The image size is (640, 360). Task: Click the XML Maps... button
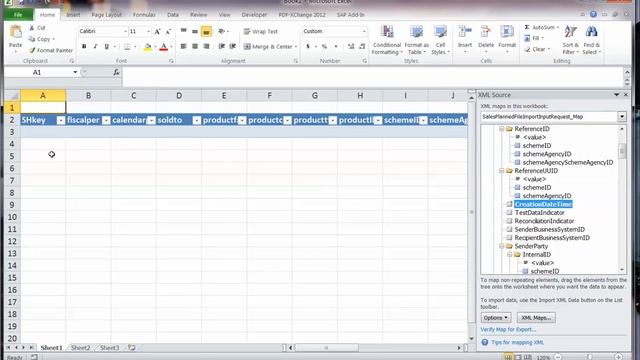(536, 318)
